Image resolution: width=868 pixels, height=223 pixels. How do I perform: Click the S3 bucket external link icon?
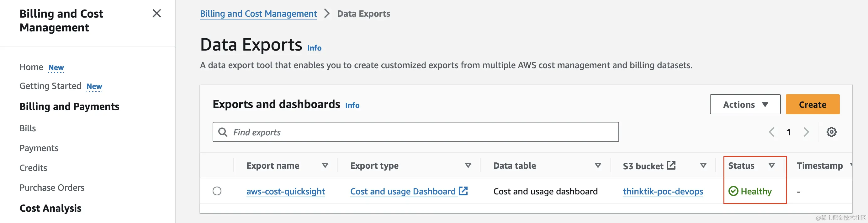tap(671, 165)
